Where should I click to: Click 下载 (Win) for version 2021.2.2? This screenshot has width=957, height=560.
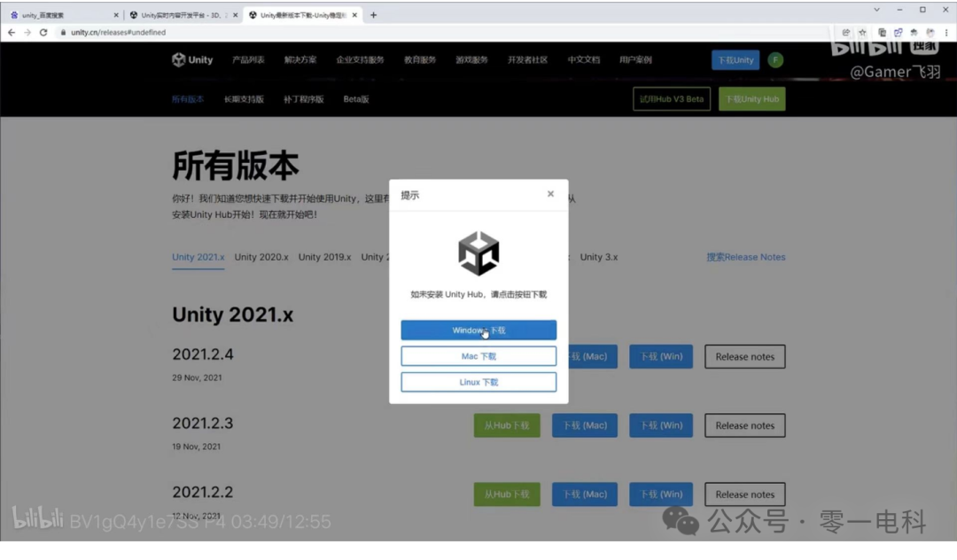[661, 494]
